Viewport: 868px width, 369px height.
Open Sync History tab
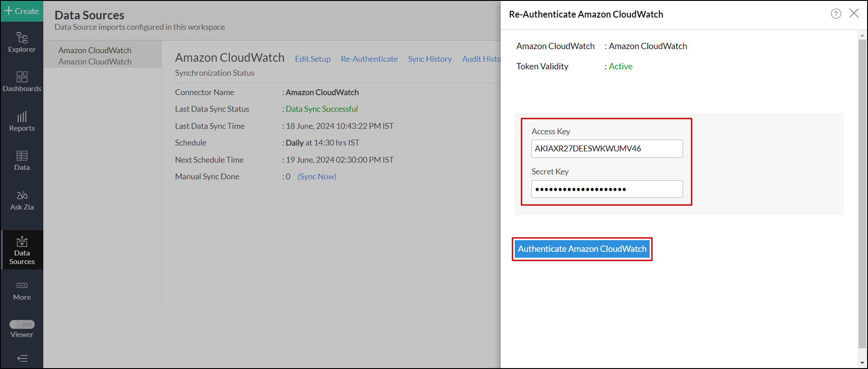point(429,59)
